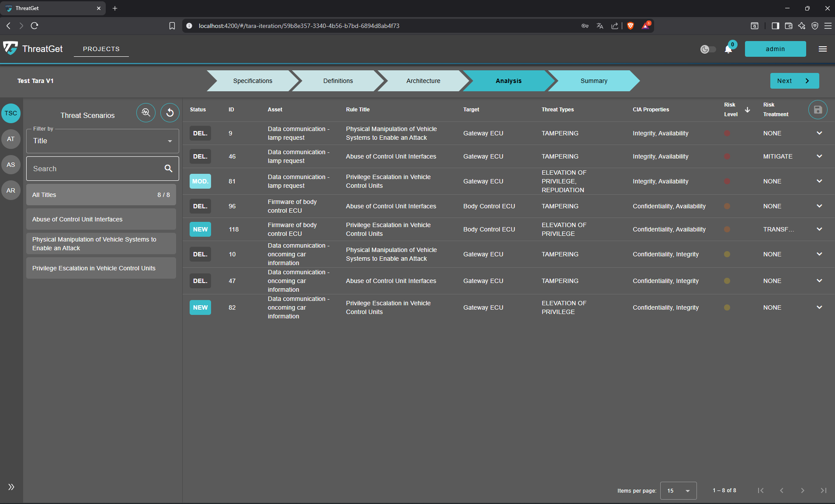This screenshot has height=504, width=835.
Task: Select the Privilege Escalation in Vehicle Control Units filter
Action: 101,268
